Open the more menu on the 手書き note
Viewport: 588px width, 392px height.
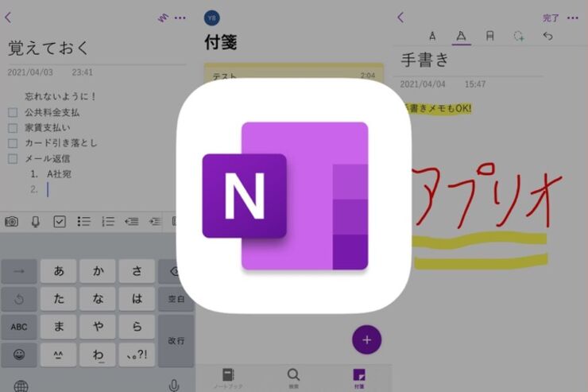[x=573, y=18]
